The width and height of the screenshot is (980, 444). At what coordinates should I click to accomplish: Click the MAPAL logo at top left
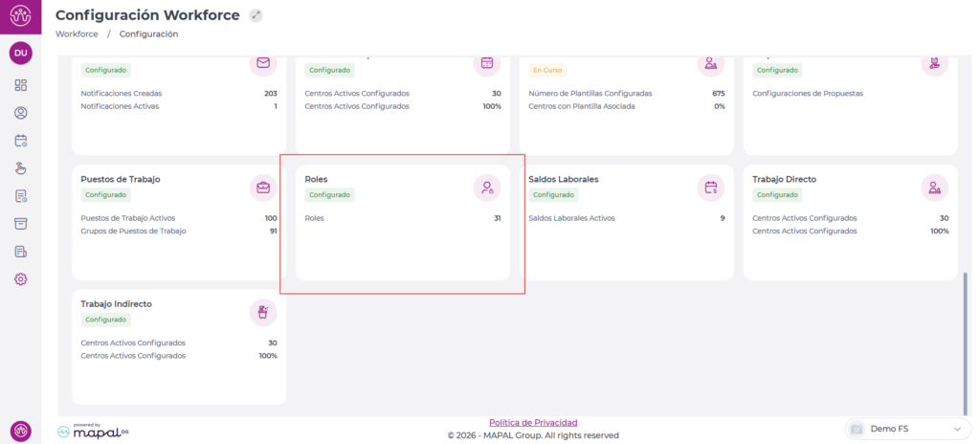coord(21,16)
